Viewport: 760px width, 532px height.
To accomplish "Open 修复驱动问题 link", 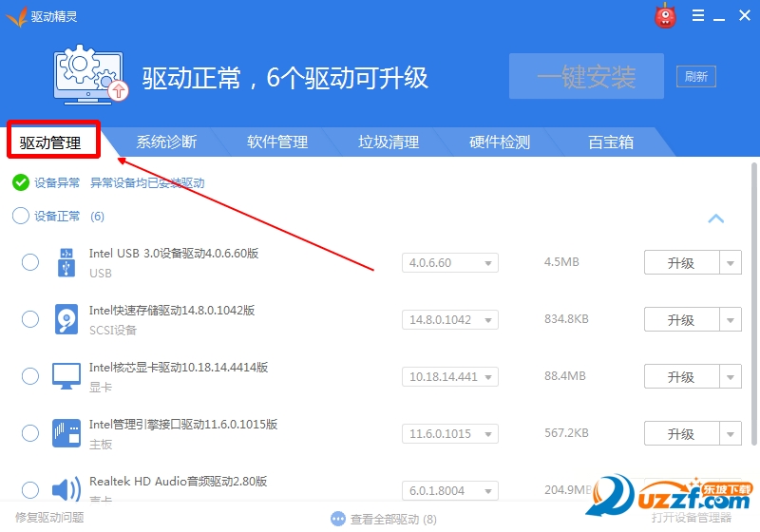I will click(49, 518).
